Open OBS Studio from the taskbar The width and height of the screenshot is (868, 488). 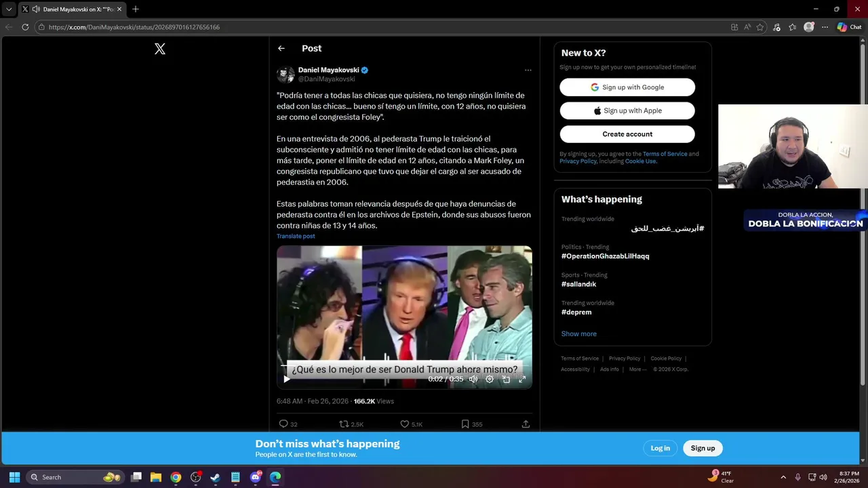pos(196,477)
